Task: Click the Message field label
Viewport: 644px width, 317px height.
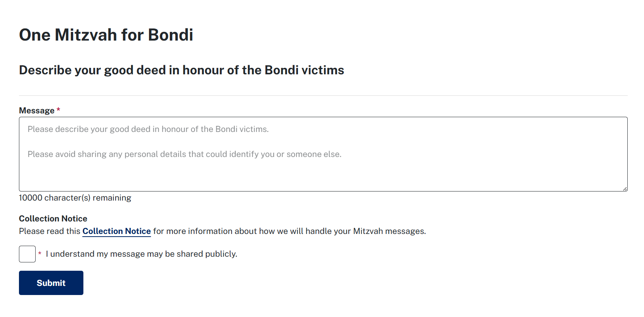Action: pyautogui.click(x=36, y=110)
